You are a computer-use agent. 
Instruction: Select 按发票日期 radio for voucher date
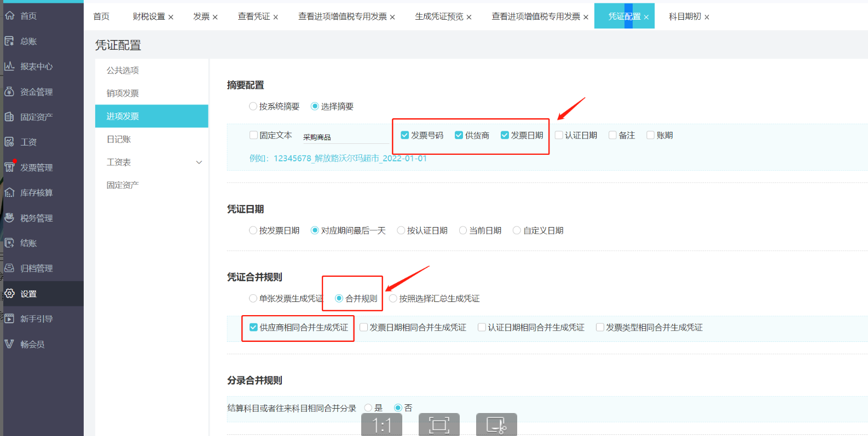[253, 230]
